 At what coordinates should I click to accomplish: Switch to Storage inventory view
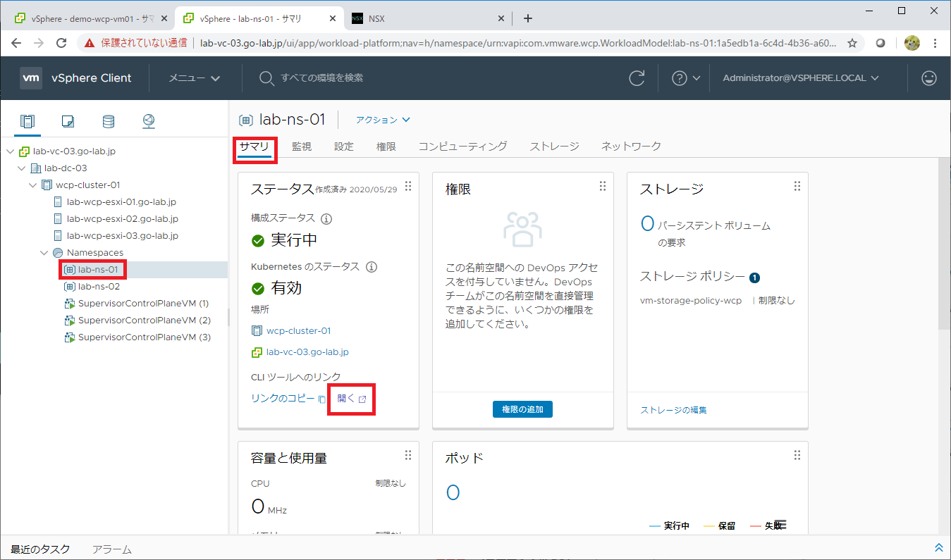(108, 121)
